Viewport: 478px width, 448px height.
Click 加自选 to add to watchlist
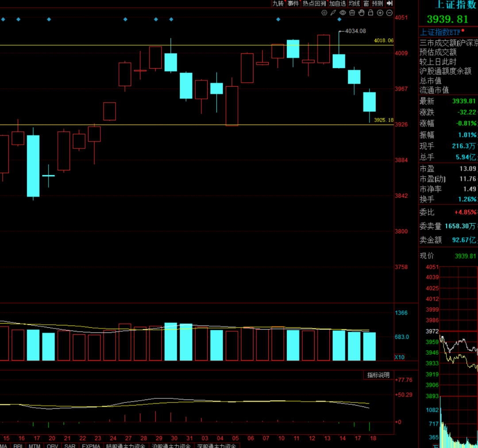pos(337,4)
